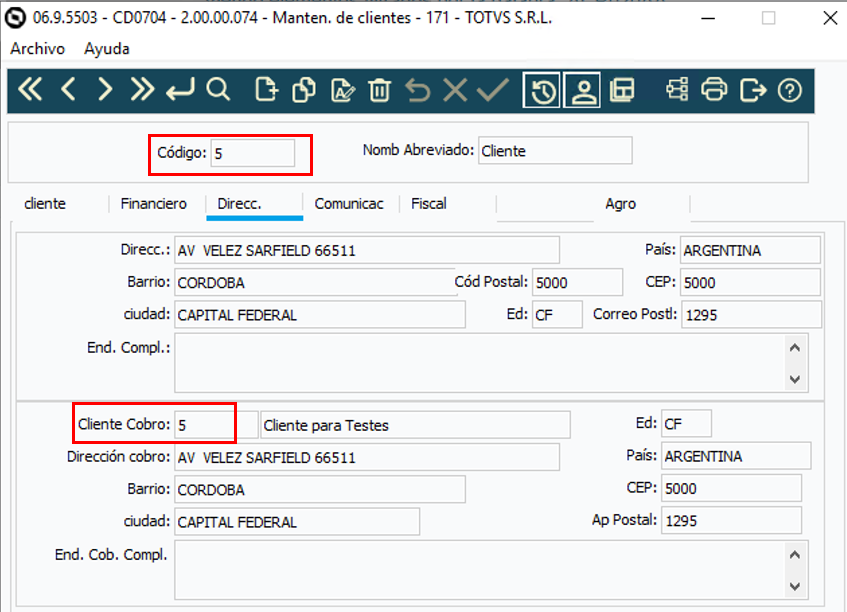
Task: Open the Archivo menu
Action: [37, 49]
